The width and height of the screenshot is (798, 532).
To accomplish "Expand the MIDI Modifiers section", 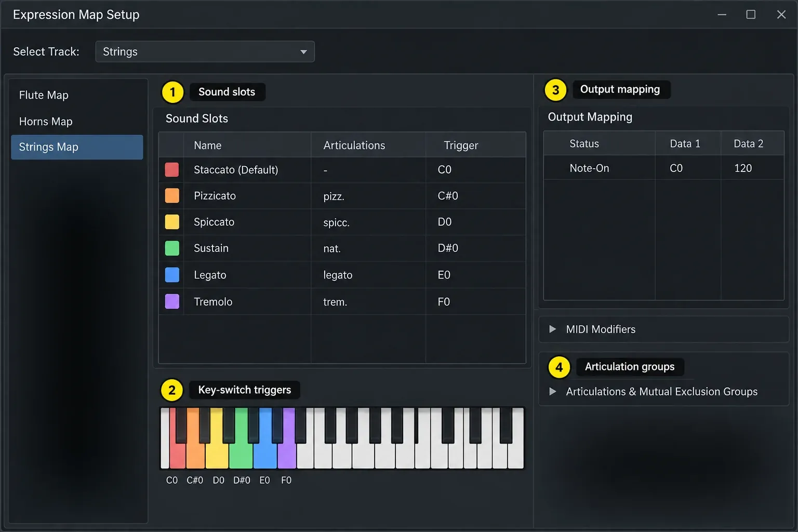I will pyautogui.click(x=663, y=329).
